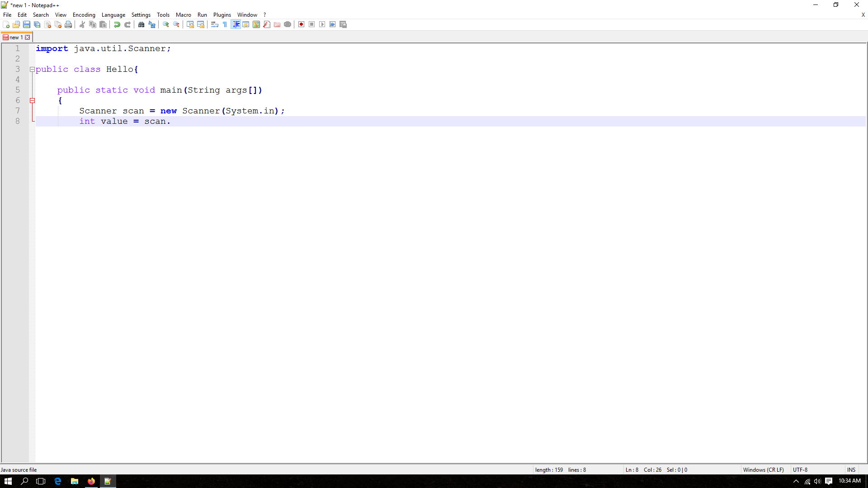Click the UTF-8 encoding in status bar
Screen dimensions: 868x488
(800, 470)
